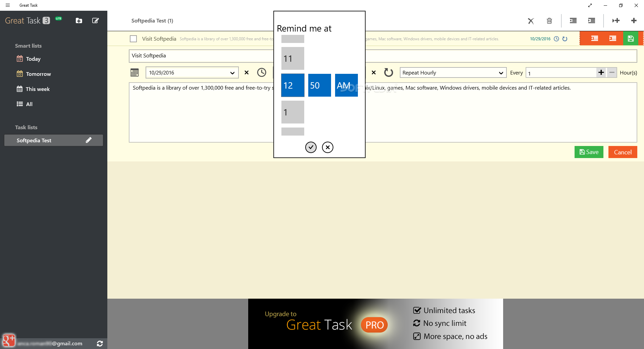The image size is (644, 349).
Task: Click the outdent task icon in top toolbar
Action: point(573,21)
